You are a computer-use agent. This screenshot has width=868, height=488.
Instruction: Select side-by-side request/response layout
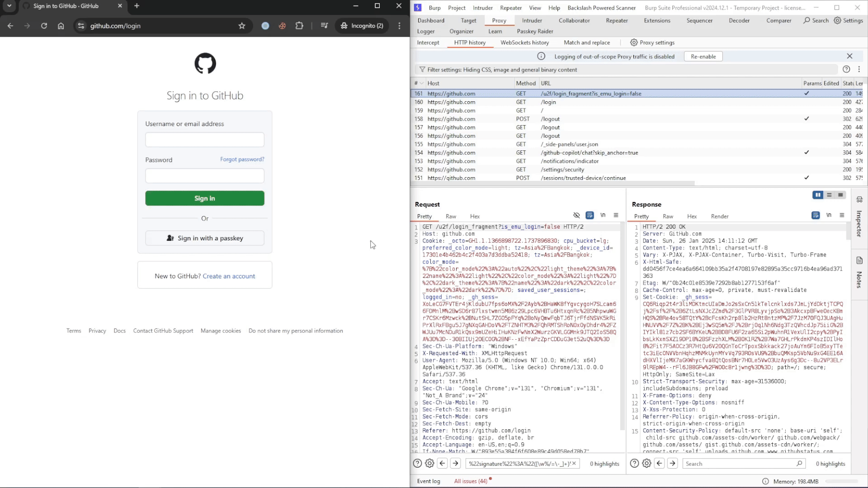pyautogui.click(x=818, y=195)
